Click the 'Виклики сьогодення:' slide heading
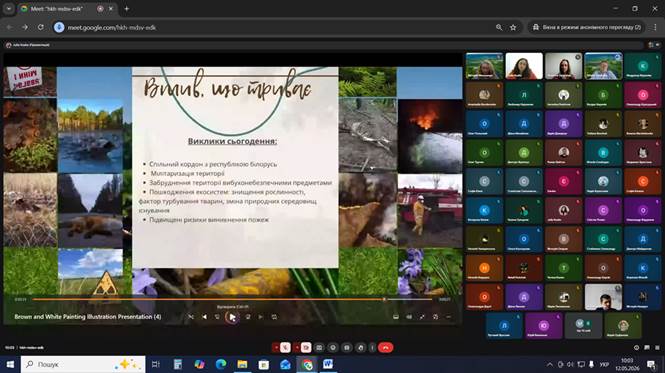This screenshot has width=665, height=373. 232,141
